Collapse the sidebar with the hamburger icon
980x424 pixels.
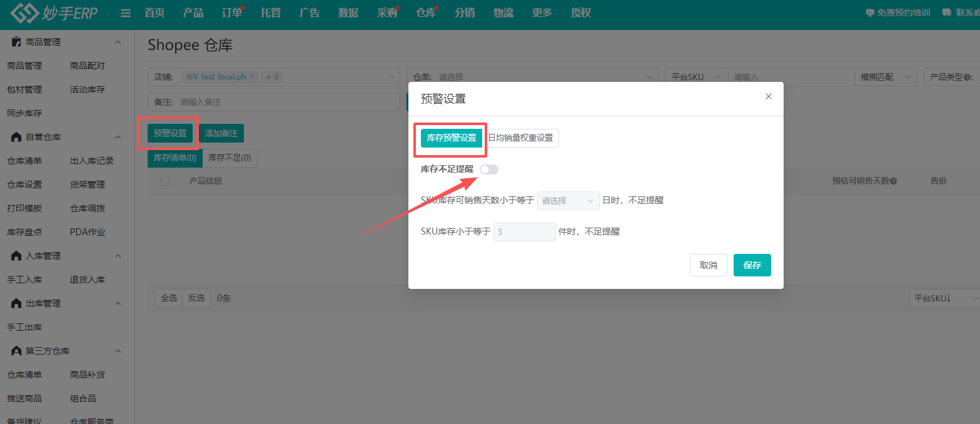pyautogui.click(x=126, y=13)
